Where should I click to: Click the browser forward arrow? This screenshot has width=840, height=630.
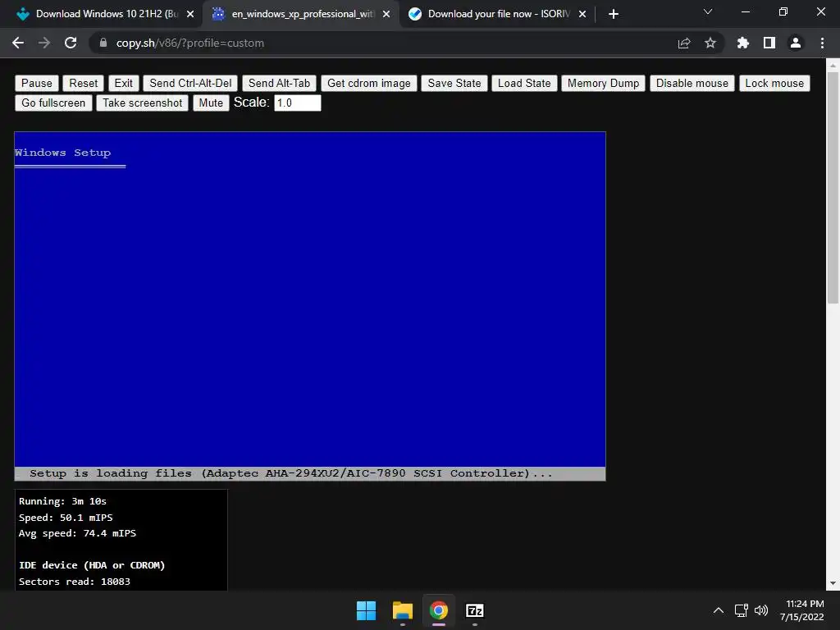(x=44, y=43)
